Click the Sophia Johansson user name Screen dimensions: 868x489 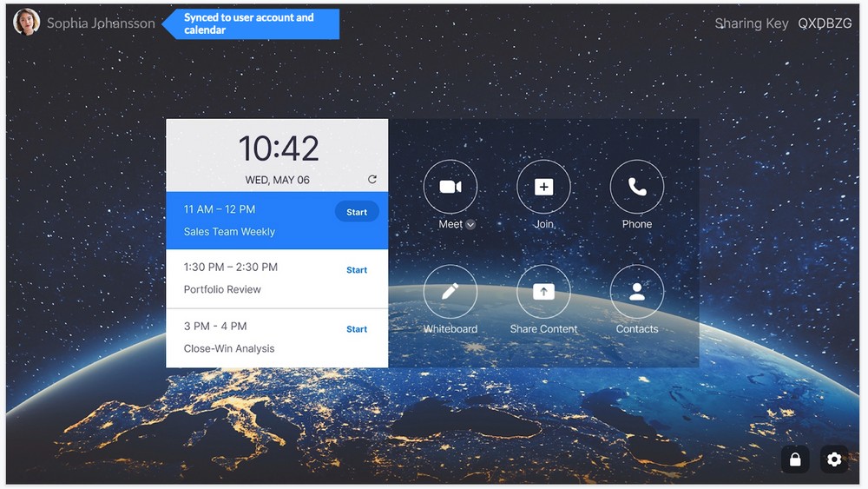tap(101, 23)
